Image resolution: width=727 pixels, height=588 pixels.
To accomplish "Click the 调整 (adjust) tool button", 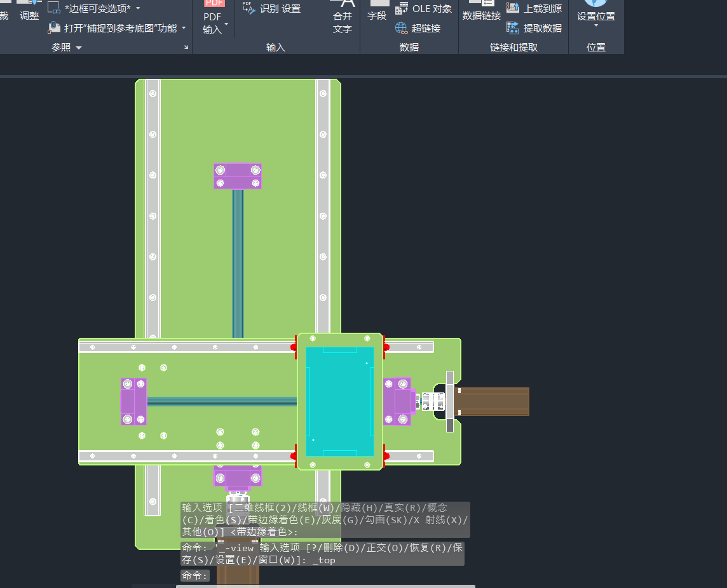I will [29, 13].
